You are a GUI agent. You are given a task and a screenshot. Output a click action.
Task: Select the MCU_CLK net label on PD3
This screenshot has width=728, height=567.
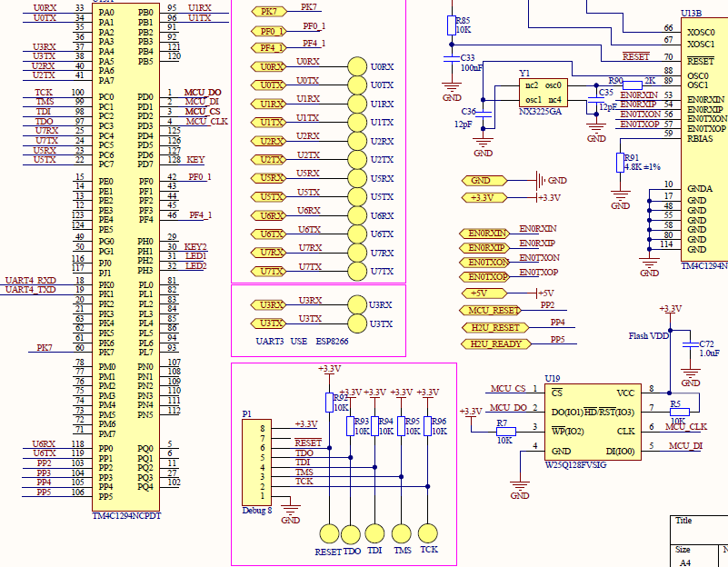click(x=206, y=122)
